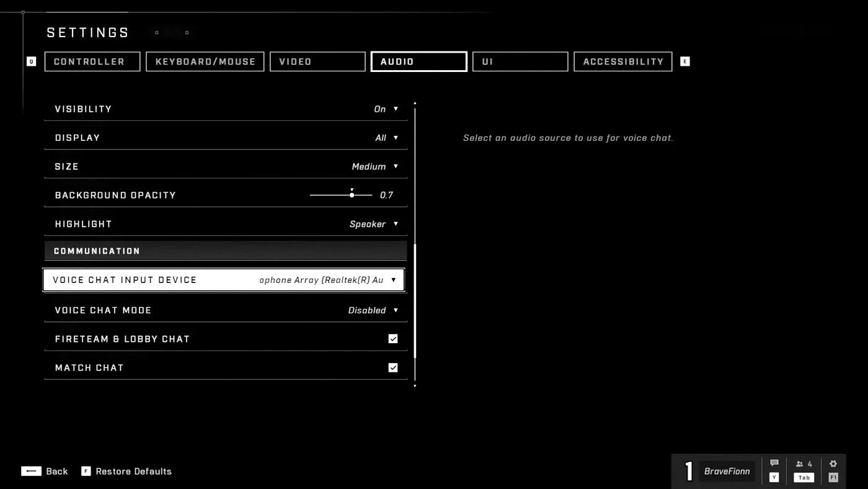Click the scroll-down arrow below the settings list
868x489 pixels.
(414, 385)
